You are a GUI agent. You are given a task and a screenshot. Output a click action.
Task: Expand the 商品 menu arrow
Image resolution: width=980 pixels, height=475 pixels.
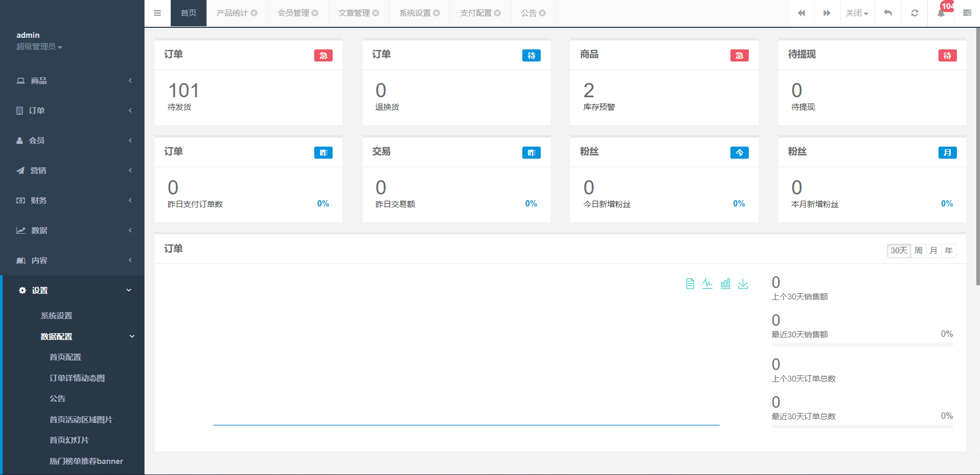[x=130, y=80]
